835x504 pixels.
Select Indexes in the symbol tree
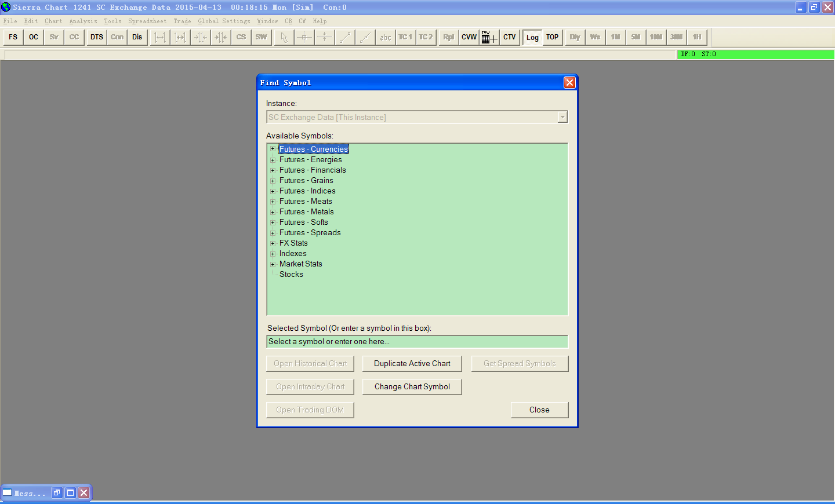tap(293, 254)
